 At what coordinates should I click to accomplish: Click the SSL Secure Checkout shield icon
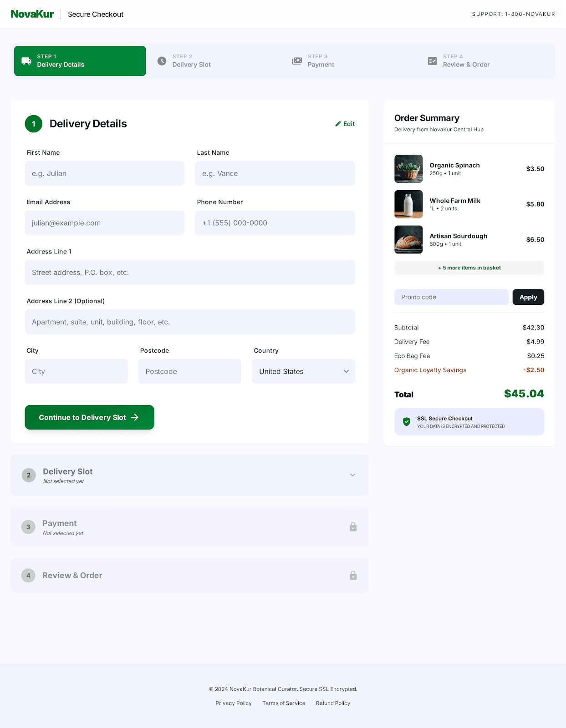coord(407,422)
